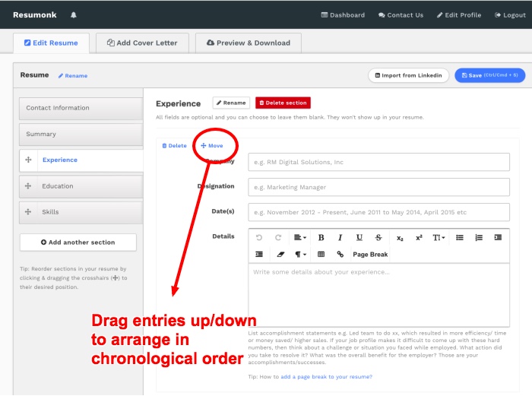
Task: Click Logout
Action: 510,15
